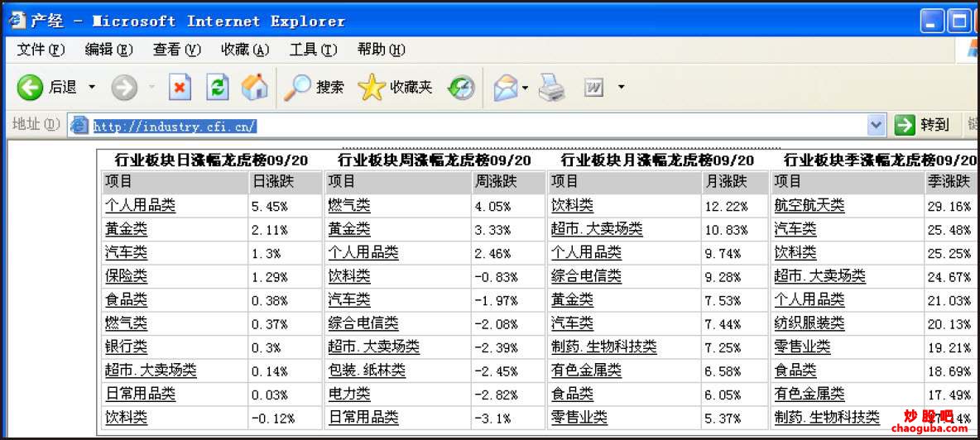Screen dimensions: 980x440
Task: Open the 帮助(H) menu
Action: pyautogui.click(x=382, y=50)
